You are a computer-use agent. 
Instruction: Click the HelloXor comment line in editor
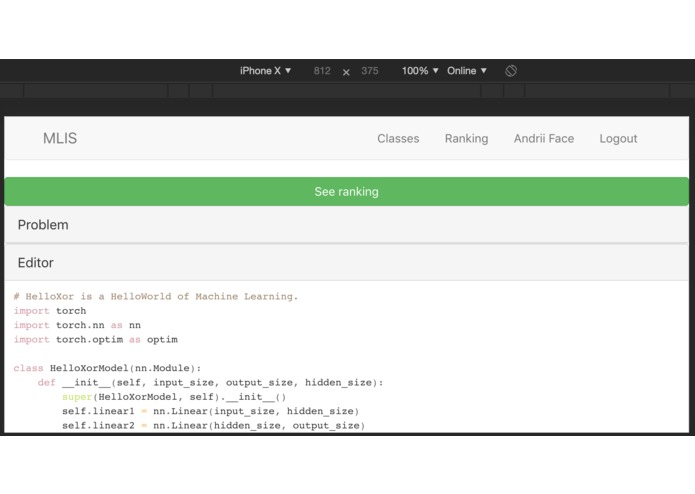tap(156, 296)
